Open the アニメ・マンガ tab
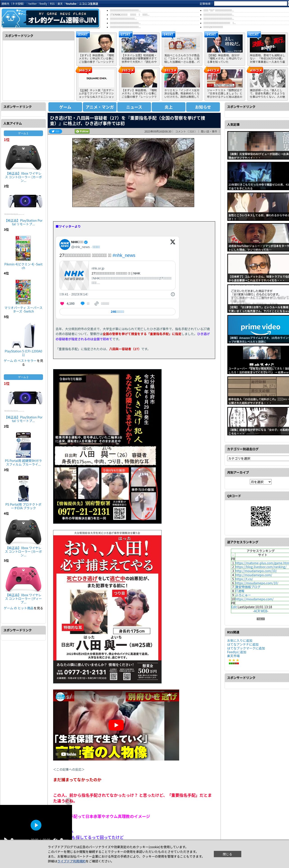 pos(99,107)
